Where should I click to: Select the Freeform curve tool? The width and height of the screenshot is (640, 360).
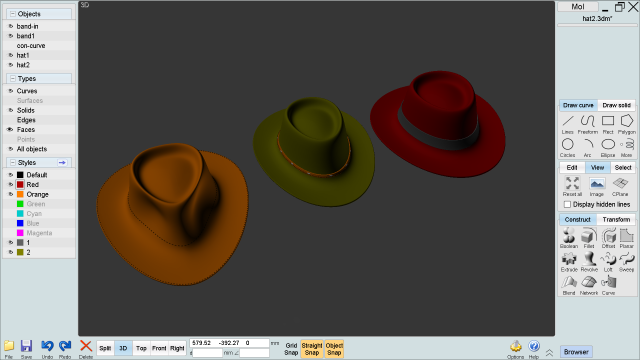click(588, 124)
